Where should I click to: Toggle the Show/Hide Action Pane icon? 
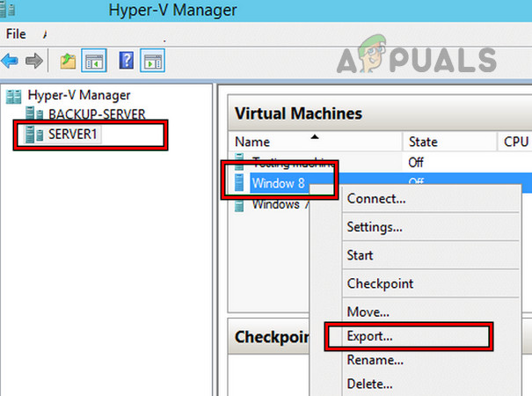click(153, 61)
